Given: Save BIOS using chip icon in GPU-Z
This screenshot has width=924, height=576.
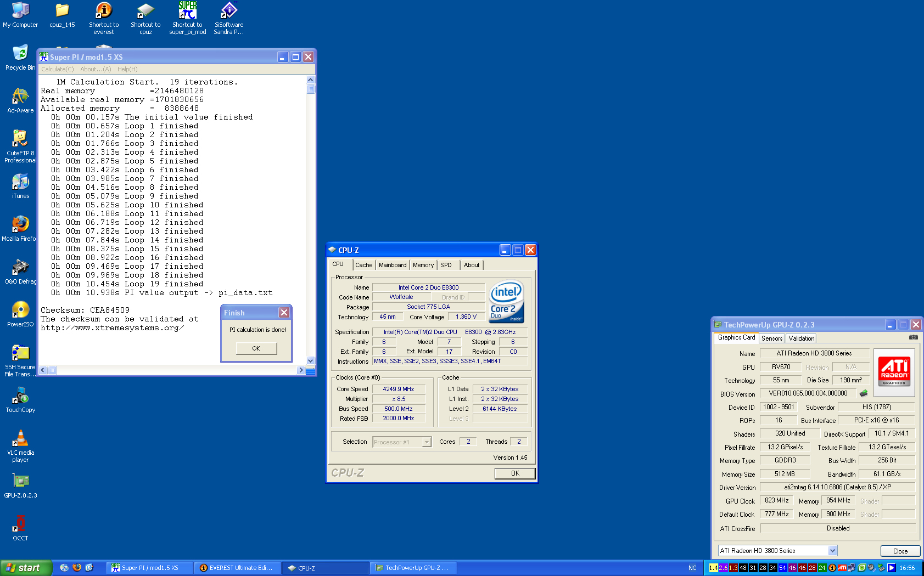Looking at the screenshot, I should pyautogui.click(x=864, y=393).
